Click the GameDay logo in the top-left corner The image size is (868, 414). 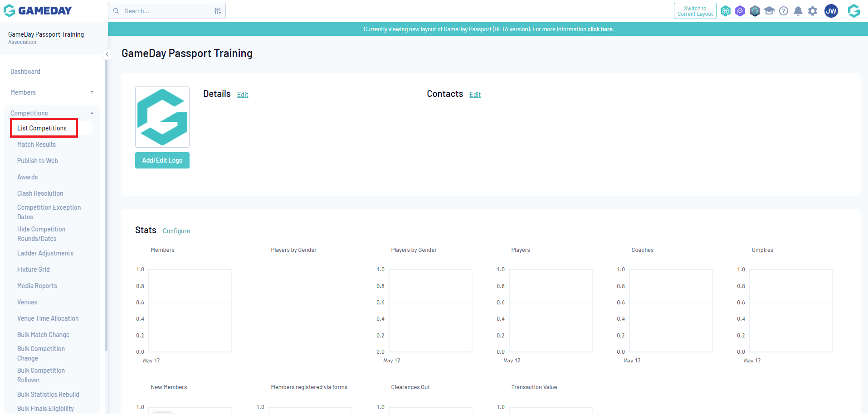point(38,10)
